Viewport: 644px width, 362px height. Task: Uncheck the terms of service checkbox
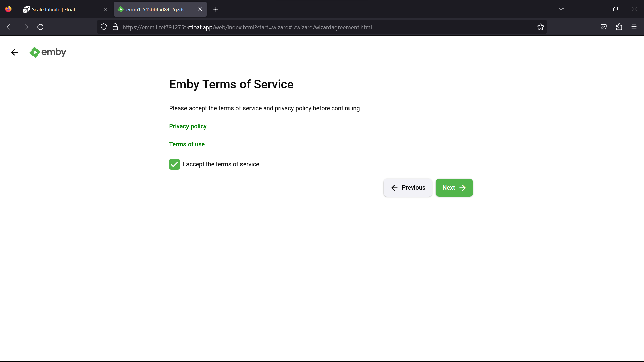coord(175,165)
